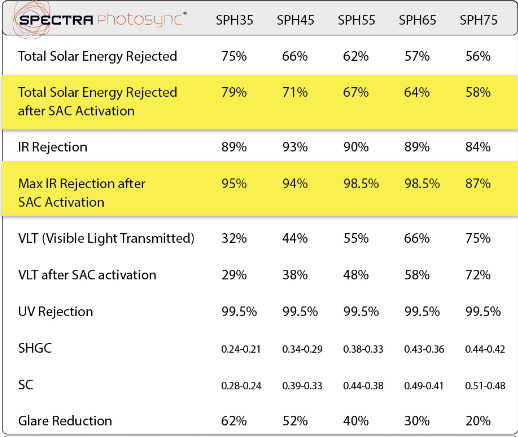518x437 pixels.
Task: Select the 0.39-0.33 SC value
Action: click(x=302, y=386)
